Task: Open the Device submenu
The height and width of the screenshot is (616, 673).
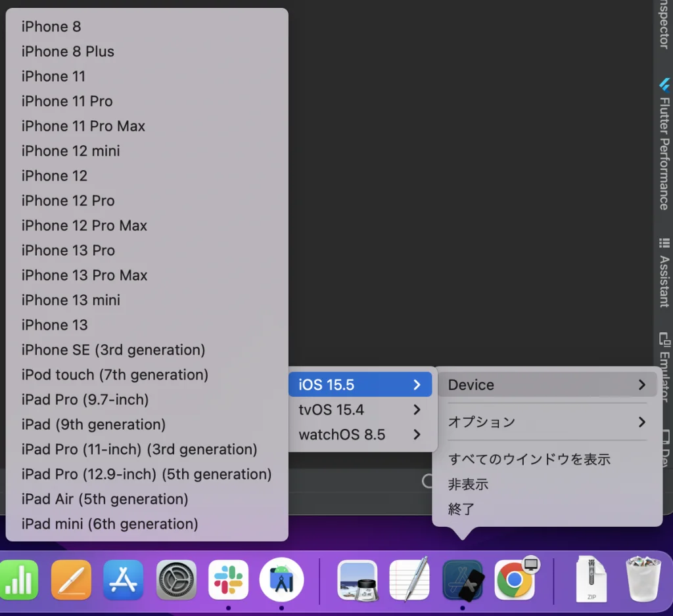Action: [547, 385]
